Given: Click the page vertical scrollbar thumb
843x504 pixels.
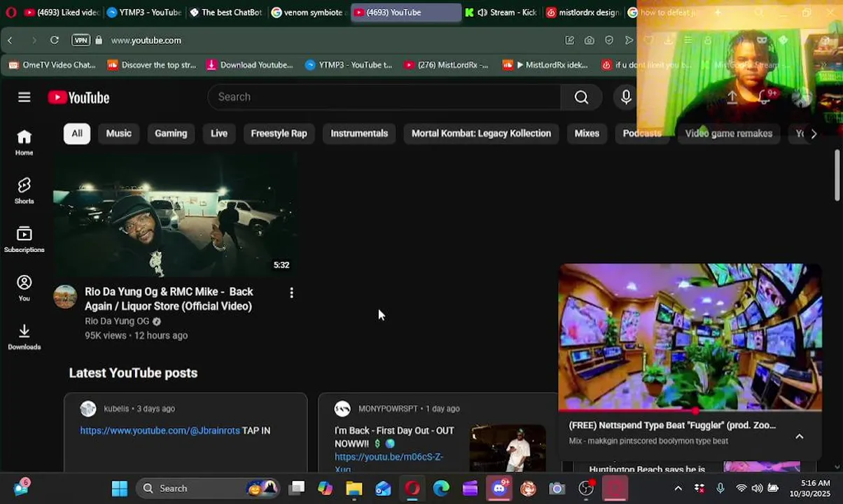Looking at the screenshot, I should 837,175.
